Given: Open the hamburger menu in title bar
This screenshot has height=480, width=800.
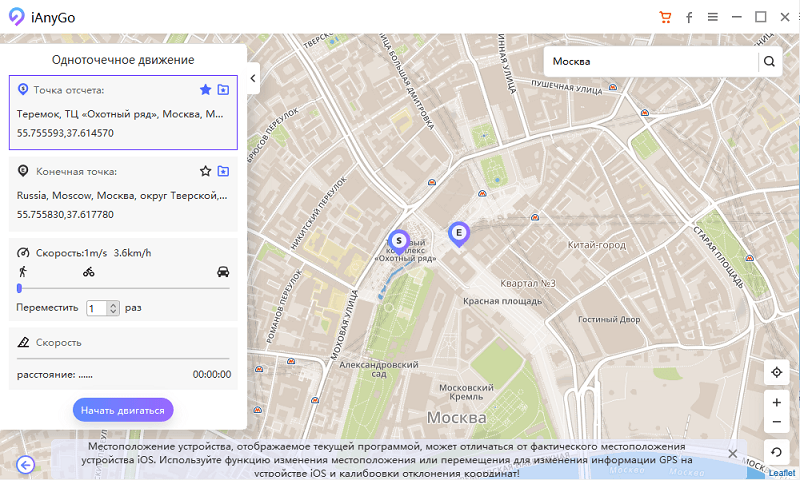Looking at the screenshot, I should tap(713, 17).
